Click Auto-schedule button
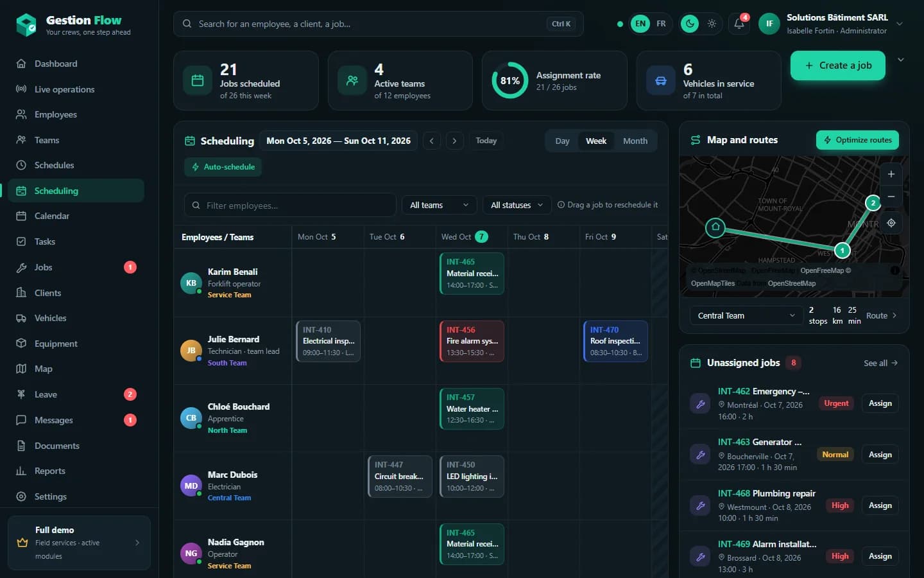924x578 pixels. tap(223, 167)
